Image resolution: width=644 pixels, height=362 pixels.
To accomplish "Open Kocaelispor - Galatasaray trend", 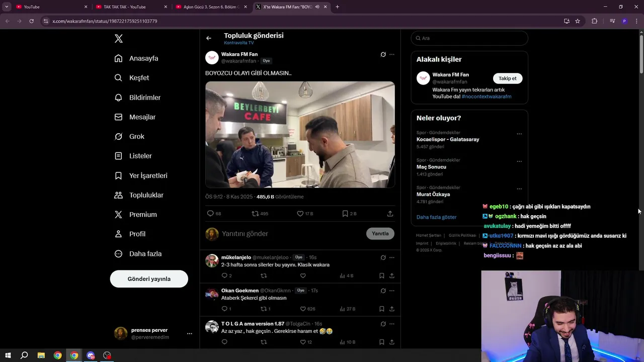I will click(x=448, y=139).
